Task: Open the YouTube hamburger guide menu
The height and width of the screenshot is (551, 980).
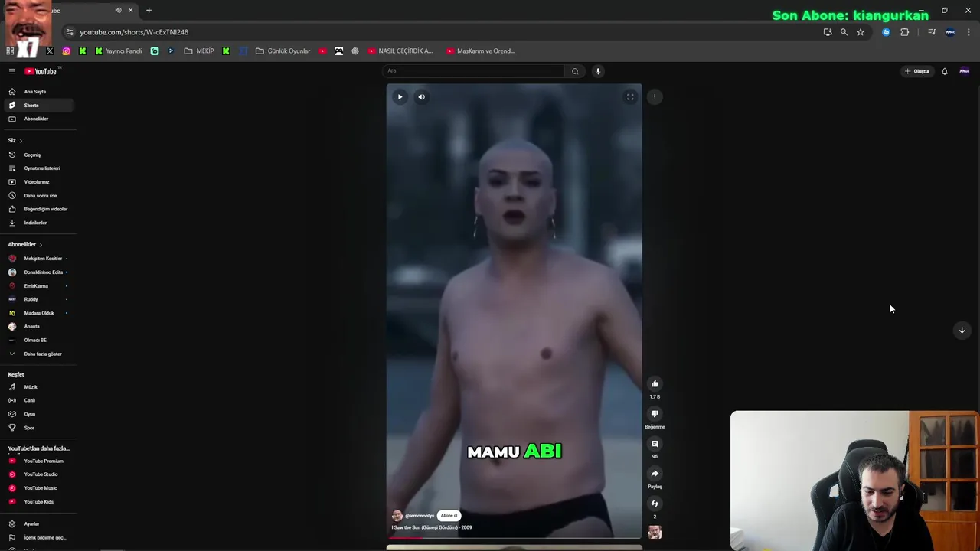Action: coord(12,71)
